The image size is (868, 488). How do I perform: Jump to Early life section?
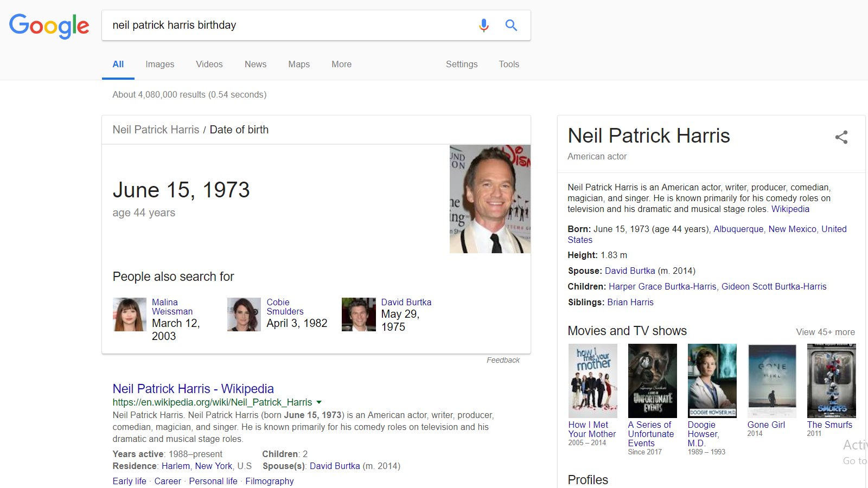(129, 481)
